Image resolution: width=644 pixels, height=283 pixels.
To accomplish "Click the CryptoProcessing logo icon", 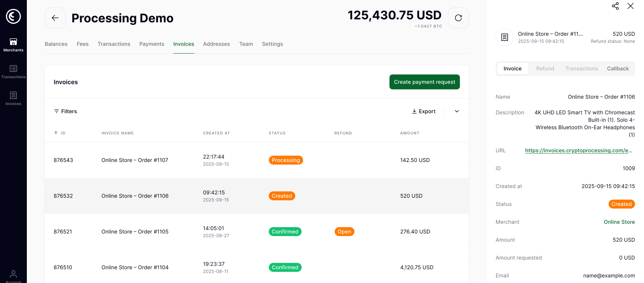I will 13,16.
